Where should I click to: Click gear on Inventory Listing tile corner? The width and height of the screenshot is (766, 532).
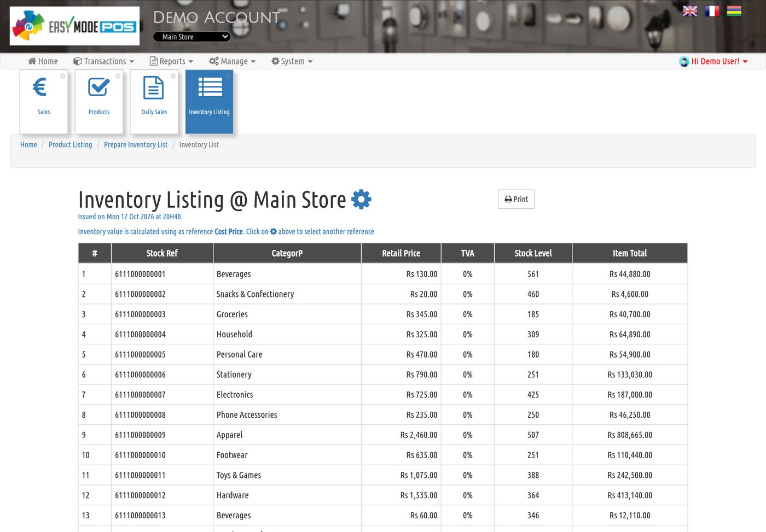pos(228,76)
